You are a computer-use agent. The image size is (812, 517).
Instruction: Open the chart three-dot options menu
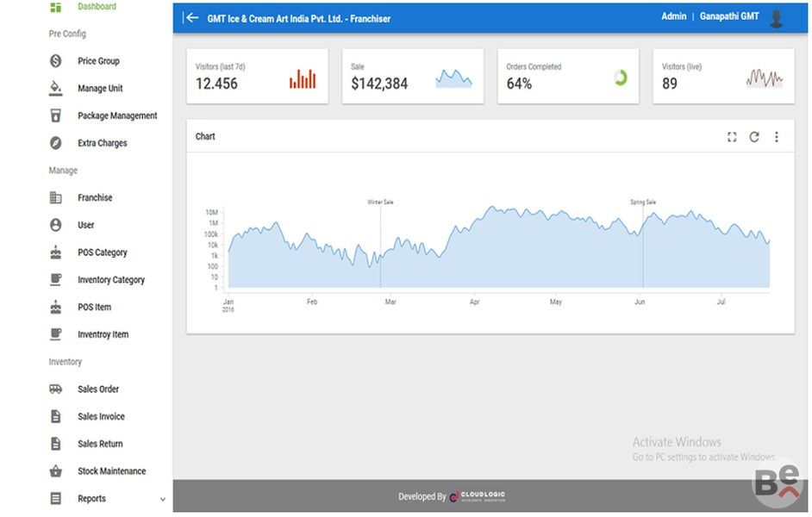[777, 137]
